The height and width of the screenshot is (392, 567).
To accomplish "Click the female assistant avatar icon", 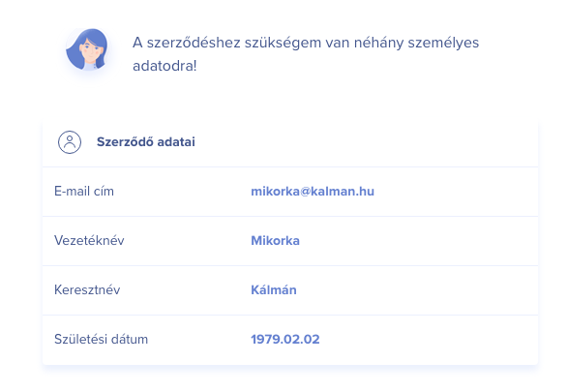I will [87, 49].
